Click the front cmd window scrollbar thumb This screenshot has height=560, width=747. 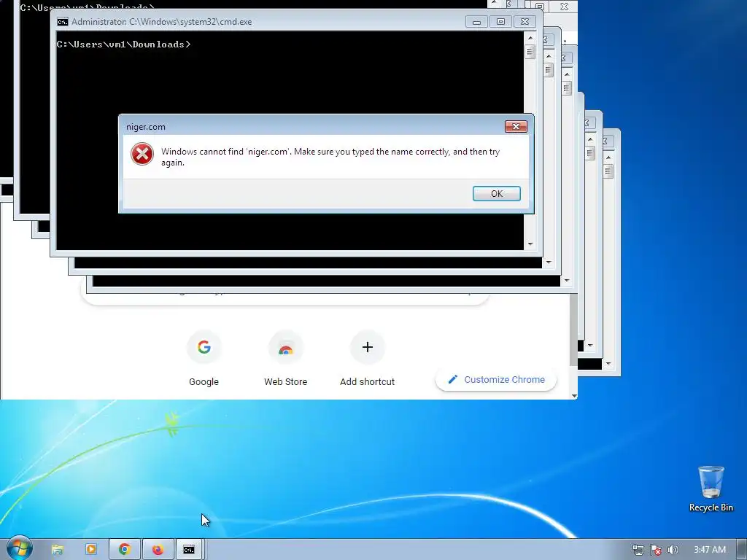(x=530, y=52)
